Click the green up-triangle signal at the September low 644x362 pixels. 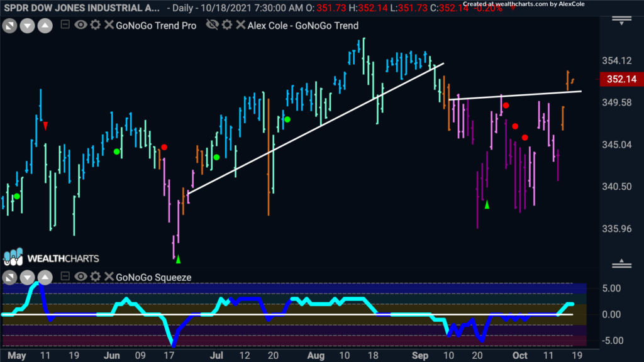click(x=487, y=204)
